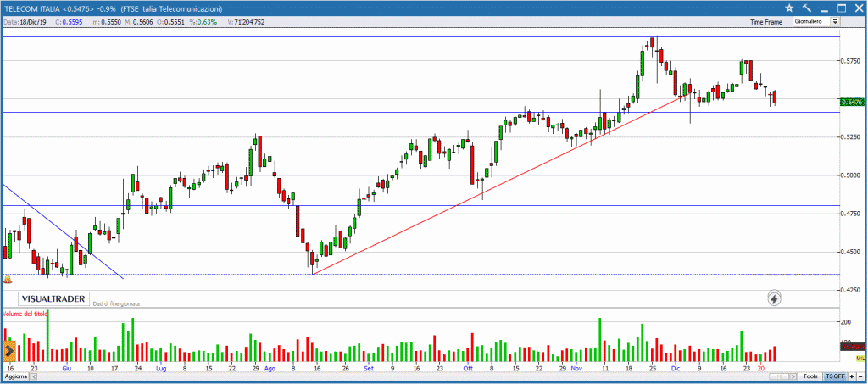Zoom in chart with plus button
The image size is (868, 384).
852,376
